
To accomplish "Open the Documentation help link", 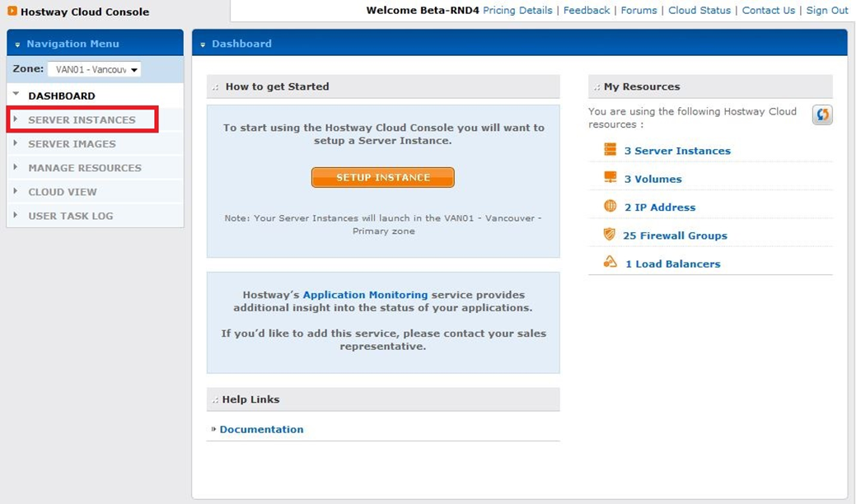I will pos(261,429).
